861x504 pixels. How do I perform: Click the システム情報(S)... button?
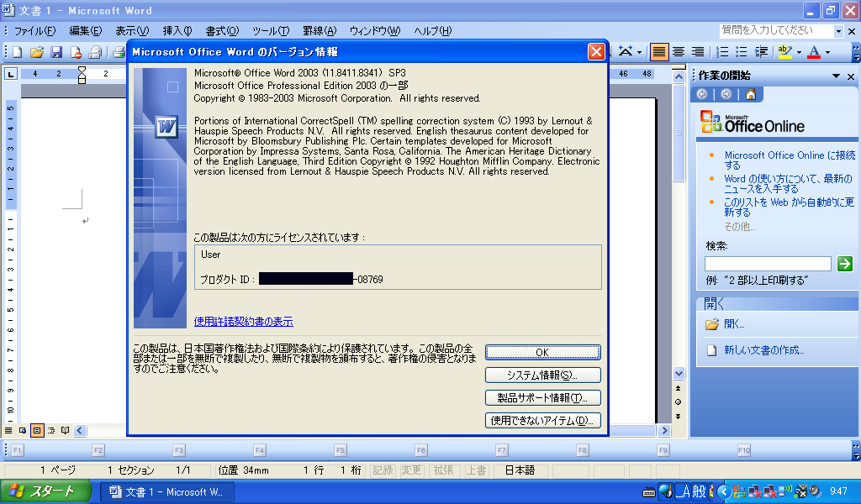tap(542, 375)
